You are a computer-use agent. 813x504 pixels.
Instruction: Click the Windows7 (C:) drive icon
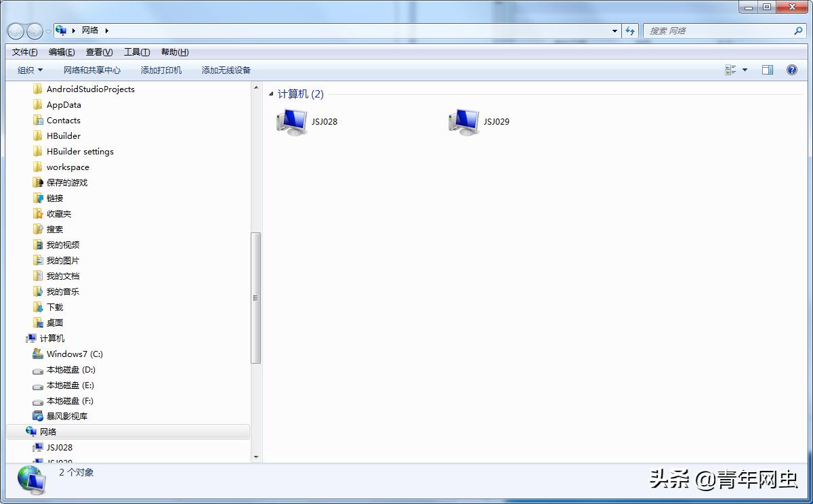tap(38, 354)
